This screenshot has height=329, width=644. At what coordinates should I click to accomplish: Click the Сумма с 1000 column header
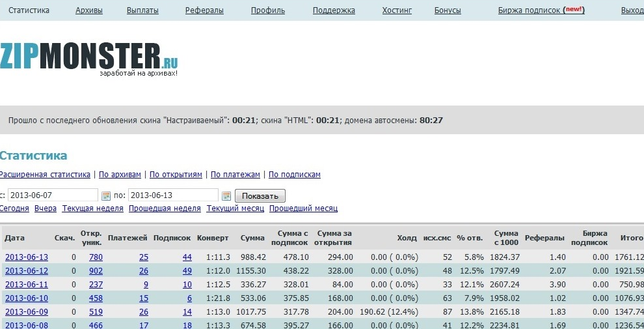tap(506, 238)
